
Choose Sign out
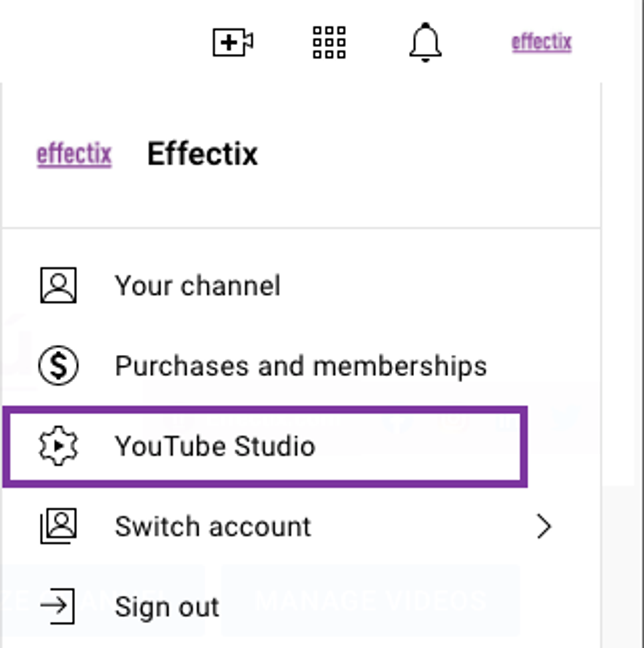301,607
